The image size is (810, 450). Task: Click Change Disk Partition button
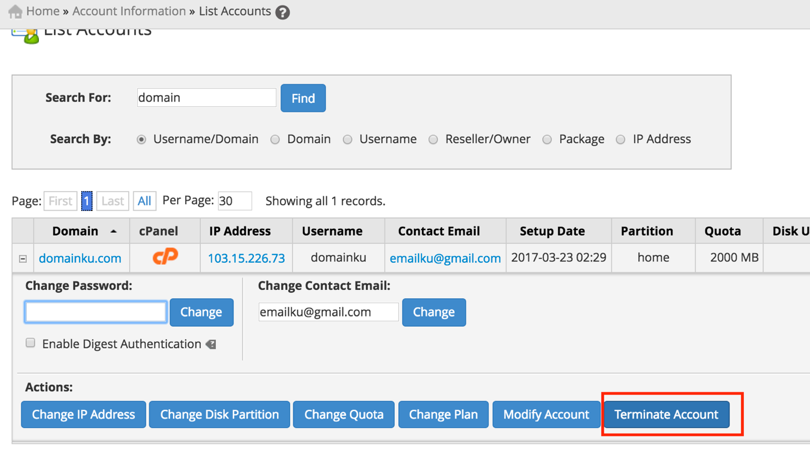point(220,414)
